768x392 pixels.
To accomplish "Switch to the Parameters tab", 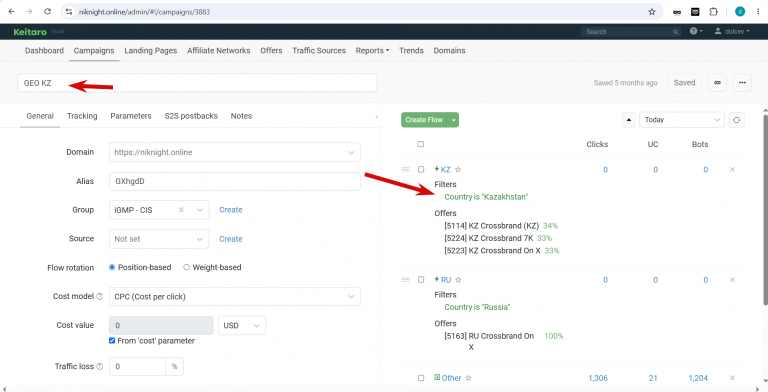I will (x=131, y=116).
